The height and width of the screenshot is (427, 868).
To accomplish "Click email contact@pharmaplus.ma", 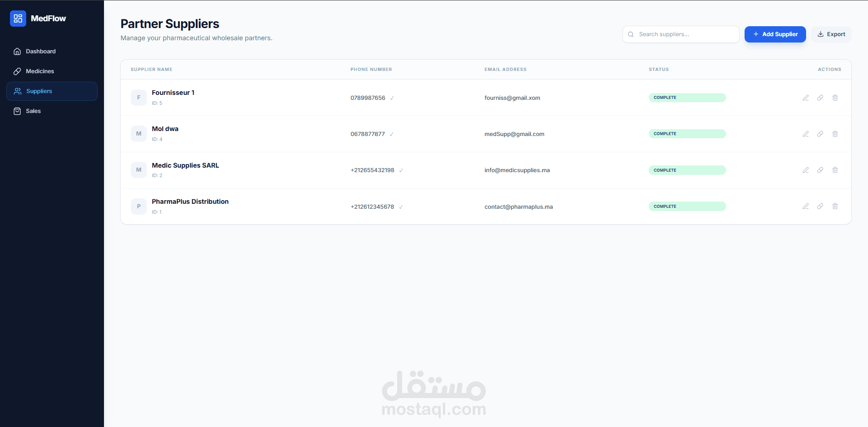I will pyautogui.click(x=519, y=207).
